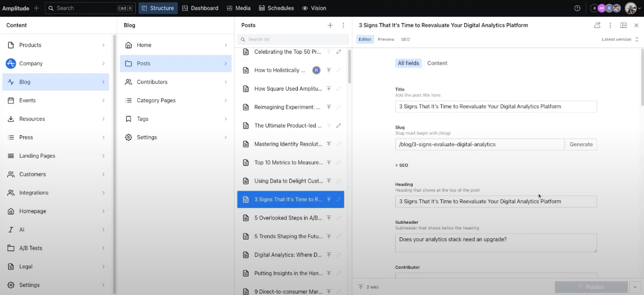Toggle the All fields view button
This screenshot has width=644, height=295.
pyautogui.click(x=408, y=63)
